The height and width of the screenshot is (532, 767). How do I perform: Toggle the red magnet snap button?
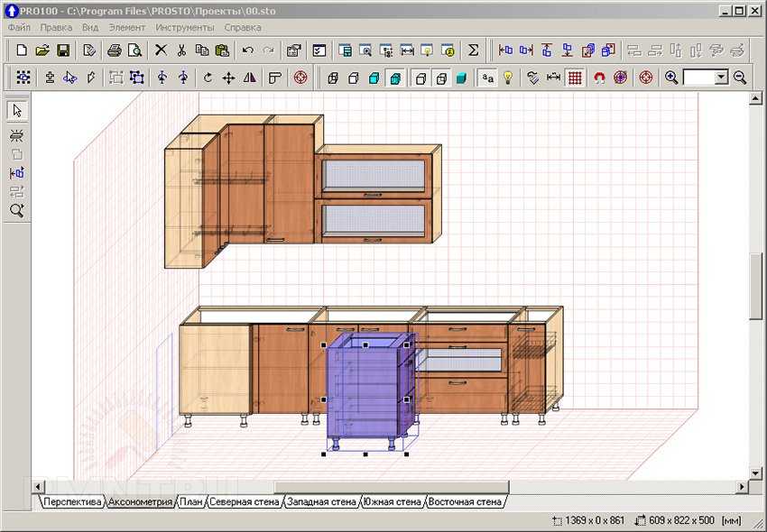[x=599, y=78]
